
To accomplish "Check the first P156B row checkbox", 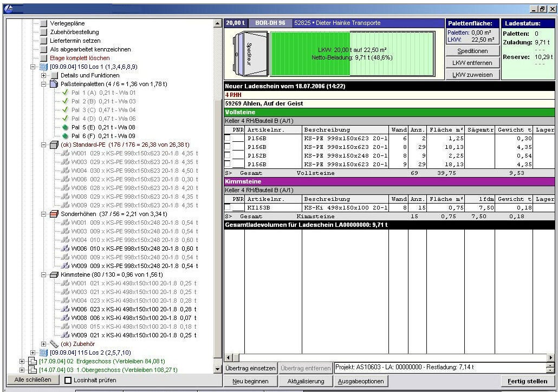I will tap(228, 138).
